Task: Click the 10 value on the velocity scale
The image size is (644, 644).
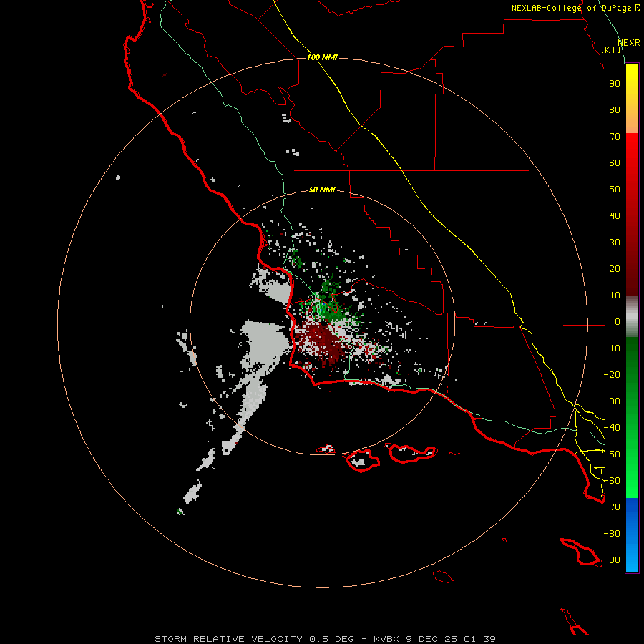Action: 615,296
